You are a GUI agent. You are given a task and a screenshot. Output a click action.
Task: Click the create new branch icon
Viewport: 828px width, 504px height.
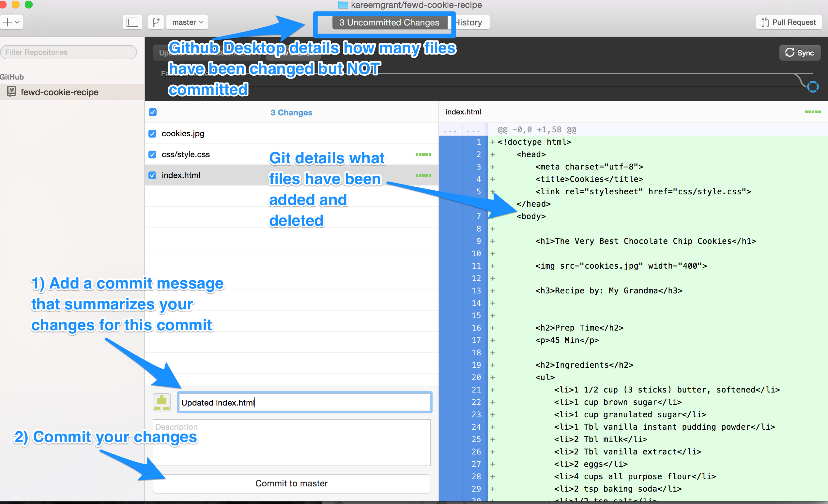(156, 22)
